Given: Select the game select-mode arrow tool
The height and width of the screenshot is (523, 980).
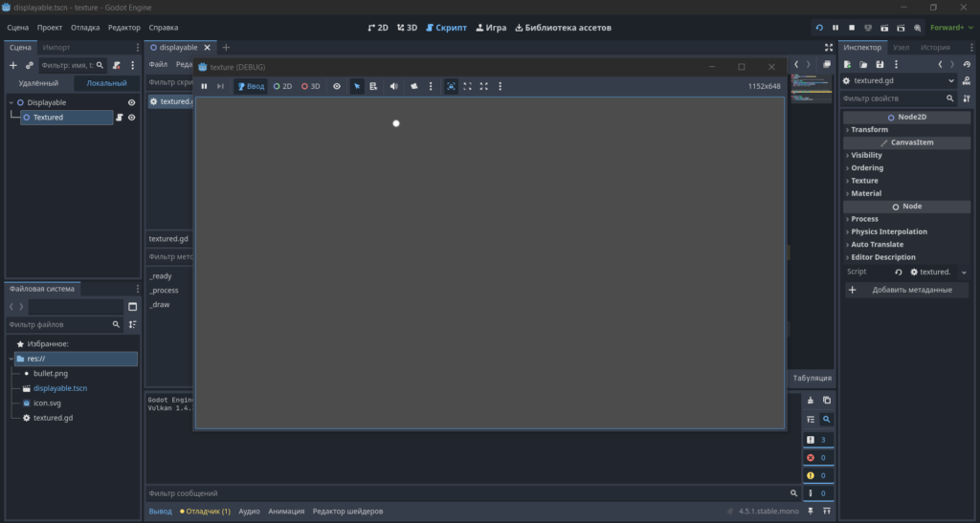Looking at the screenshot, I should 357,86.
